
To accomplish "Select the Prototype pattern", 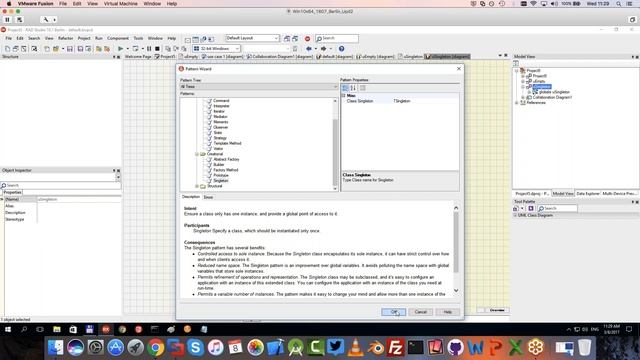I will (221, 175).
